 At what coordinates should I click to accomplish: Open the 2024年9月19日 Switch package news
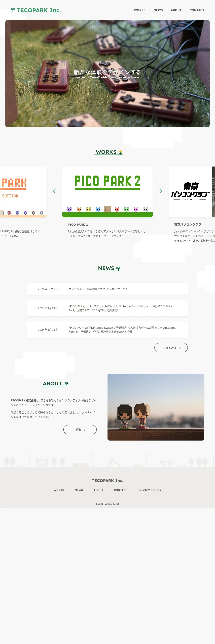tap(107, 308)
